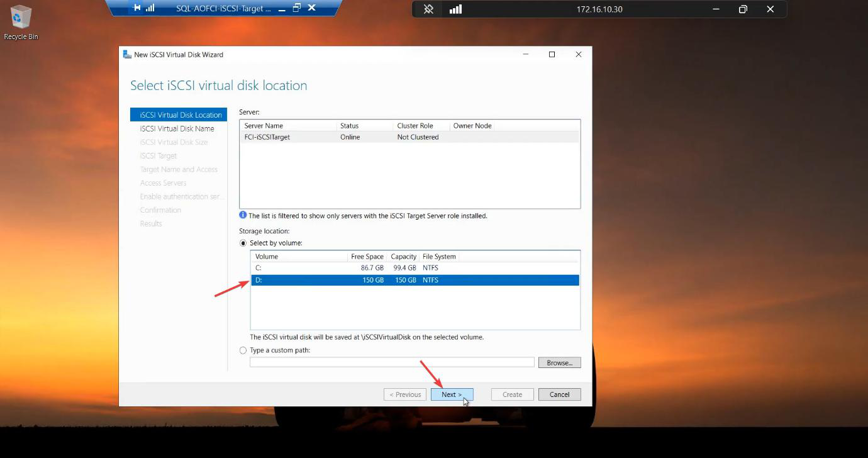Click the custom path text field
Image resolution: width=868 pixels, height=458 pixels.
(392, 362)
